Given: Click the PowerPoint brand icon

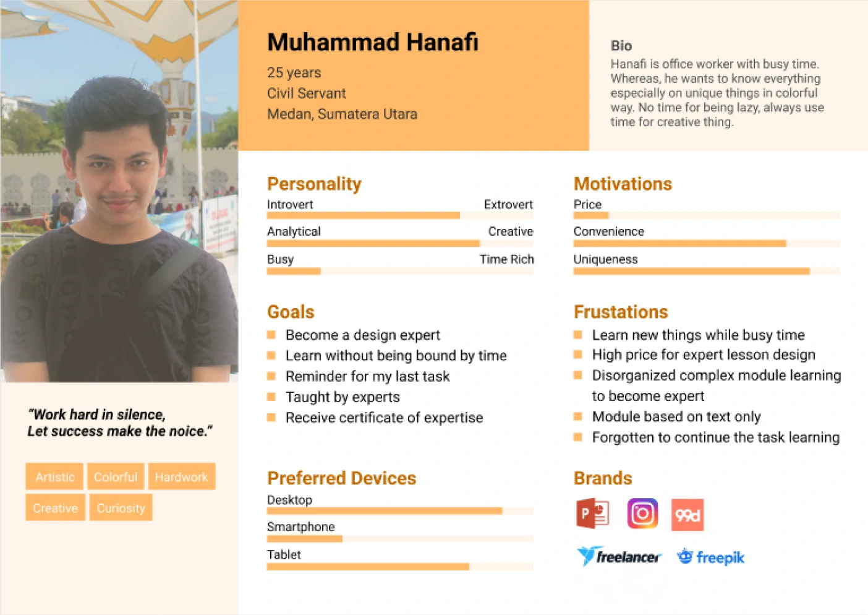Looking at the screenshot, I should (593, 514).
